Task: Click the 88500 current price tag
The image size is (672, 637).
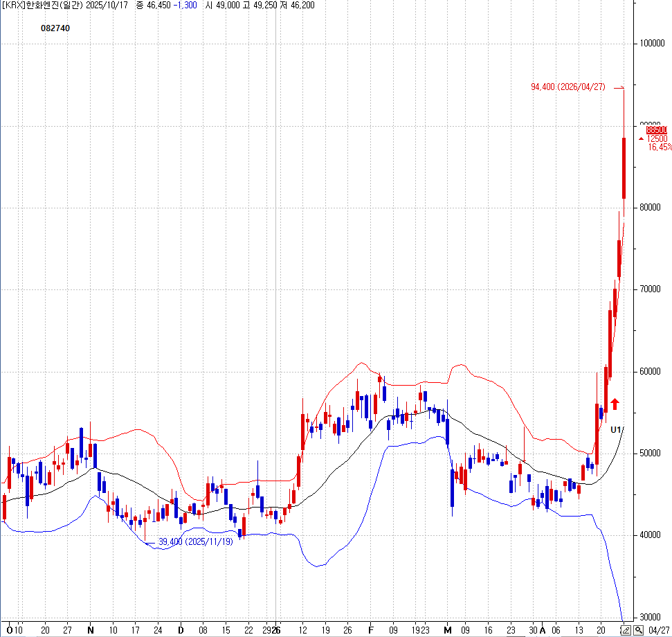Action: (657, 130)
